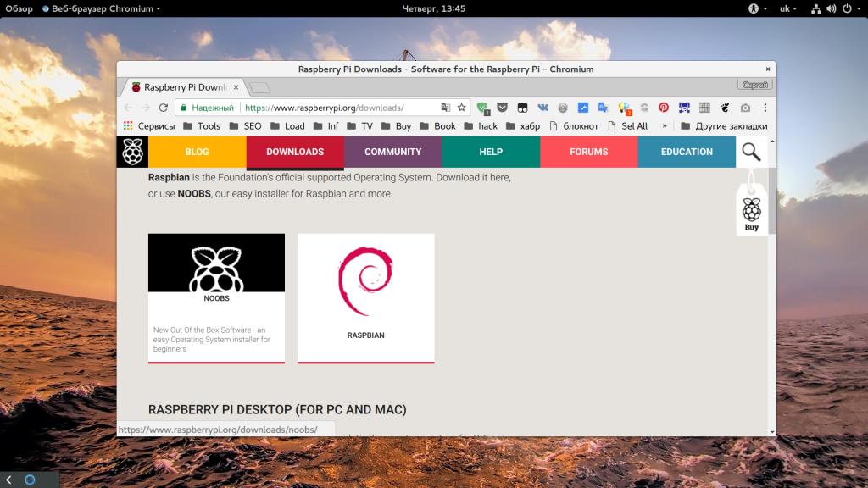Open the SEO bookmarks folder
Screen dimensions: 868x488
(x=245, y=126)
